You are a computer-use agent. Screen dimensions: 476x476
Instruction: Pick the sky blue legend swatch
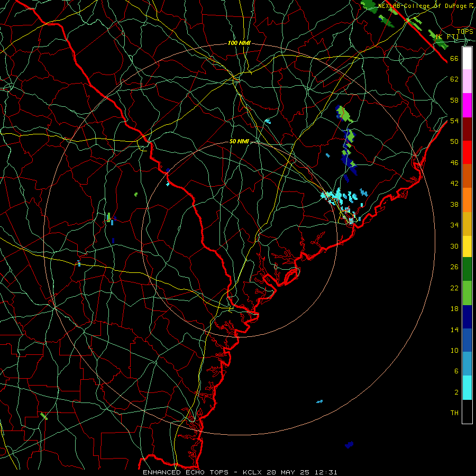[467, 364]
